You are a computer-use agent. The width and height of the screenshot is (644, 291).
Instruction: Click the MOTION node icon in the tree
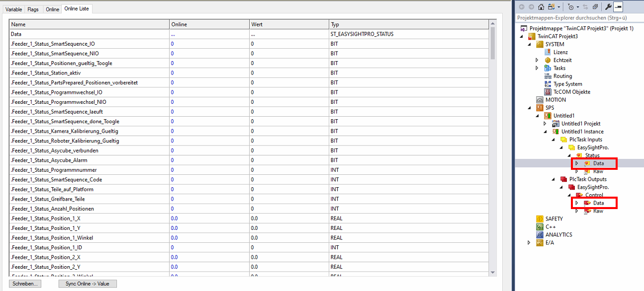(x=540, y=100)
